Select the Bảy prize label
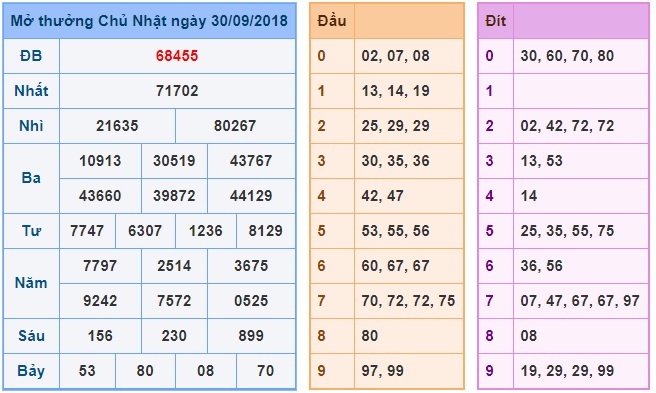656x393 pixels. (31, 371)
